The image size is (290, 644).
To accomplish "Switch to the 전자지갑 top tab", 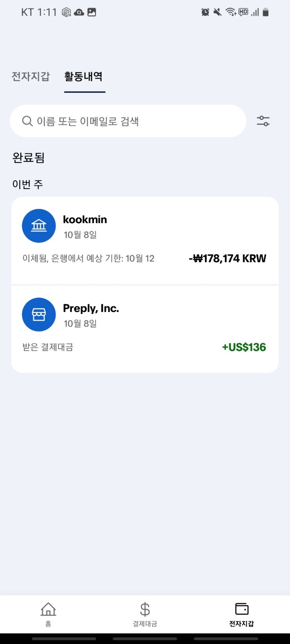I will click(31, 76).
